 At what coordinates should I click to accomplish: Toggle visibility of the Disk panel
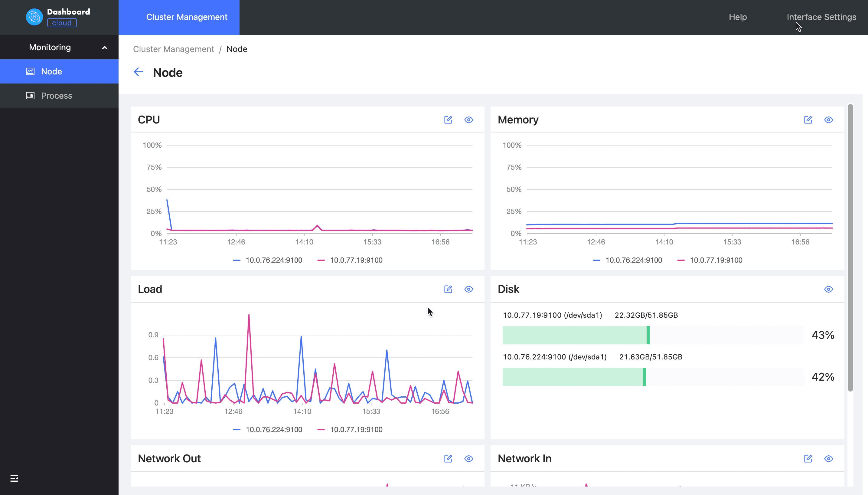coord(829,289)
